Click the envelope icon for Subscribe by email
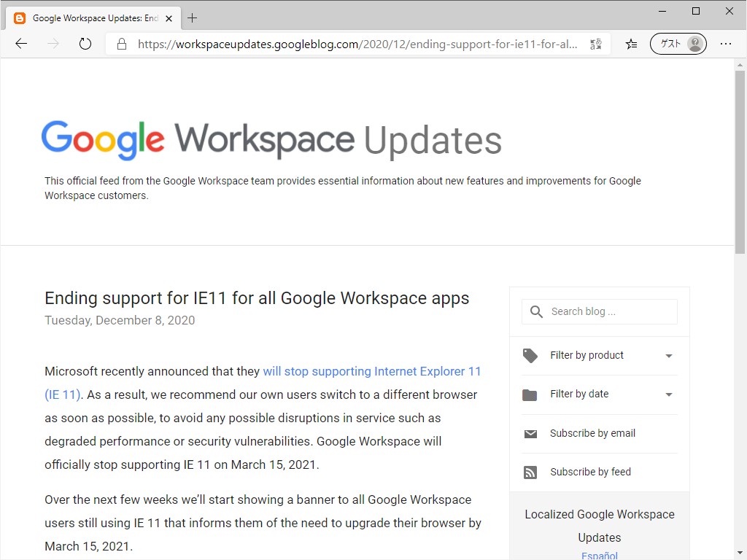 (x=530, y=433)
